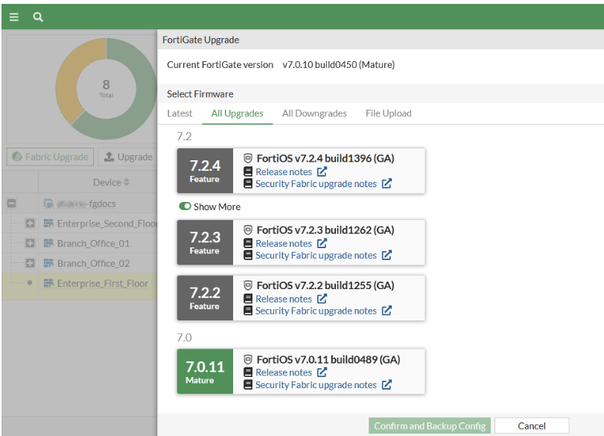Click shield icon next to FortiOS v7.2.3
This screenshot has width=604, height=436.
point(248,230)
